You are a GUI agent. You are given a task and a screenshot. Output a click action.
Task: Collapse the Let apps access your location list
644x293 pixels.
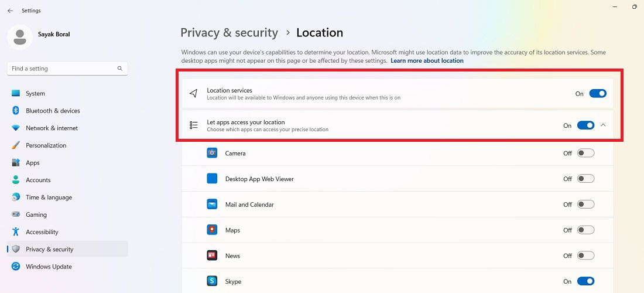603,125
